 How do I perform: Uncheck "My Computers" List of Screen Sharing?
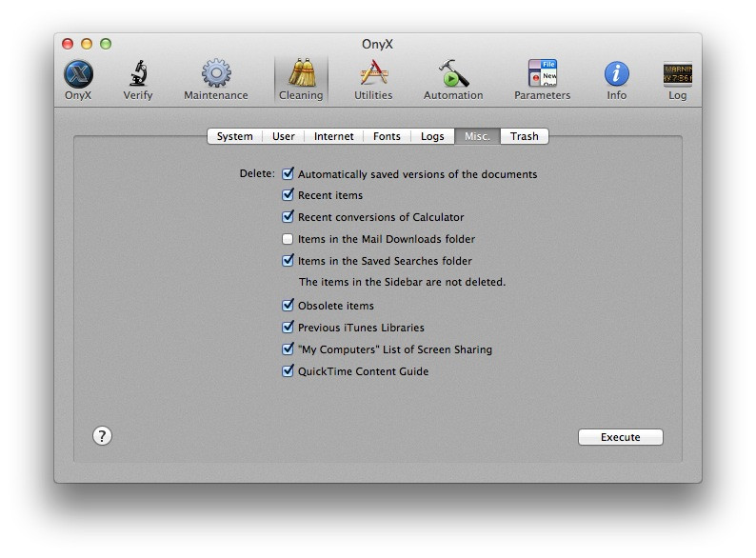[x=288, y=349]
